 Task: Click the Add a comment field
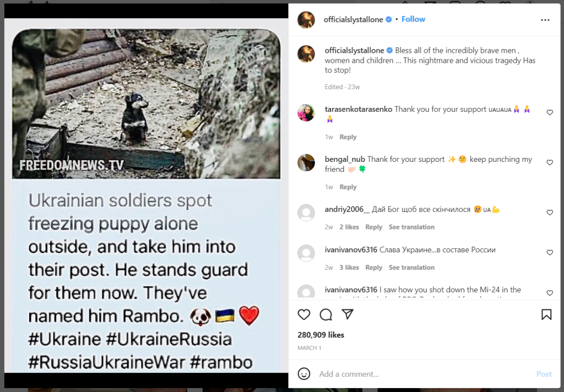(425, 374)
